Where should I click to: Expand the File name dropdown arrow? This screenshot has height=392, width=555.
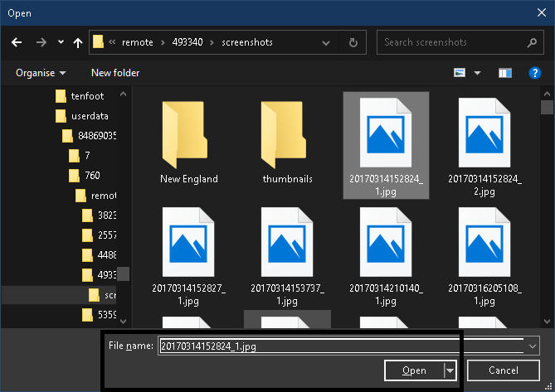pos(533,346)
